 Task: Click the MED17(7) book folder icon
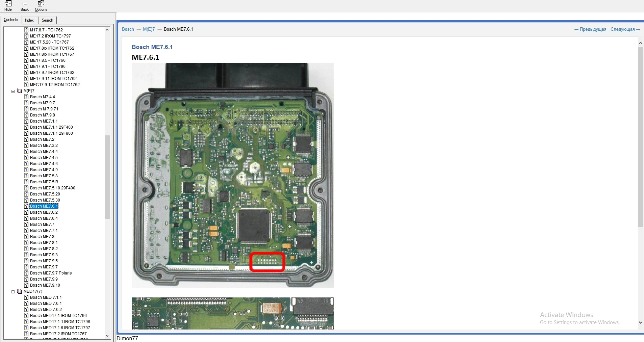[20, 291]
